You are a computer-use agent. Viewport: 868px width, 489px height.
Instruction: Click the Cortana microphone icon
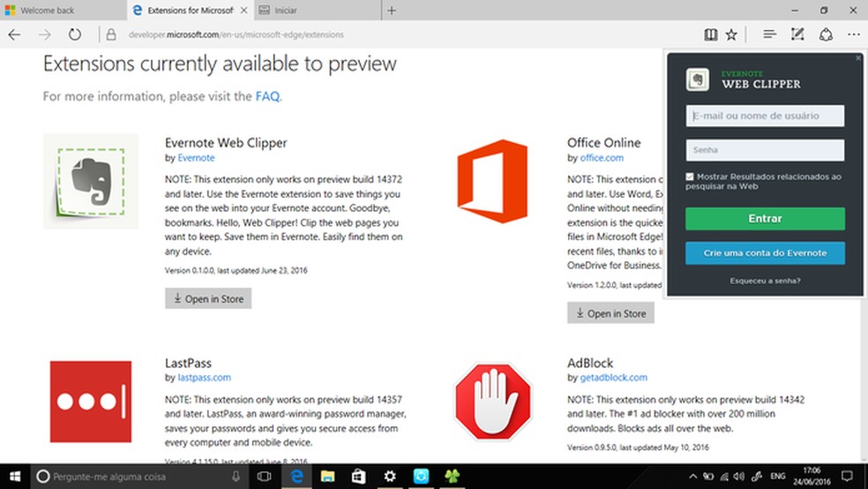(x=236, y=477)
